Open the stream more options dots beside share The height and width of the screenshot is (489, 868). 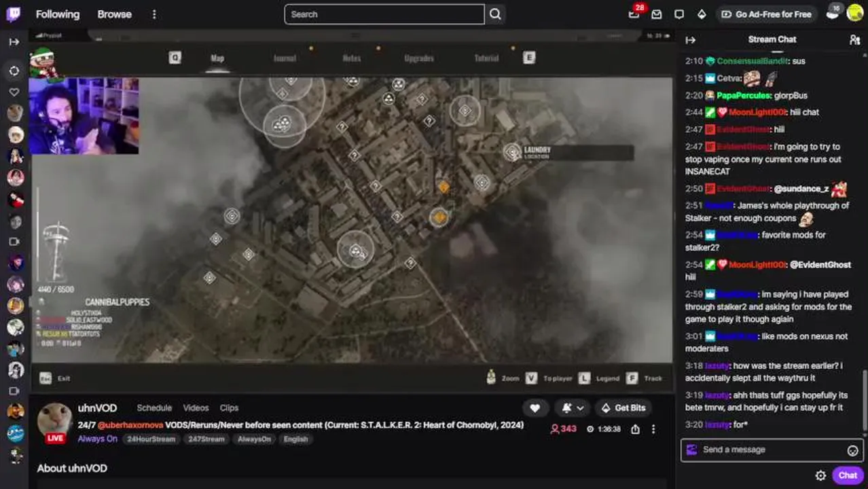653,429
